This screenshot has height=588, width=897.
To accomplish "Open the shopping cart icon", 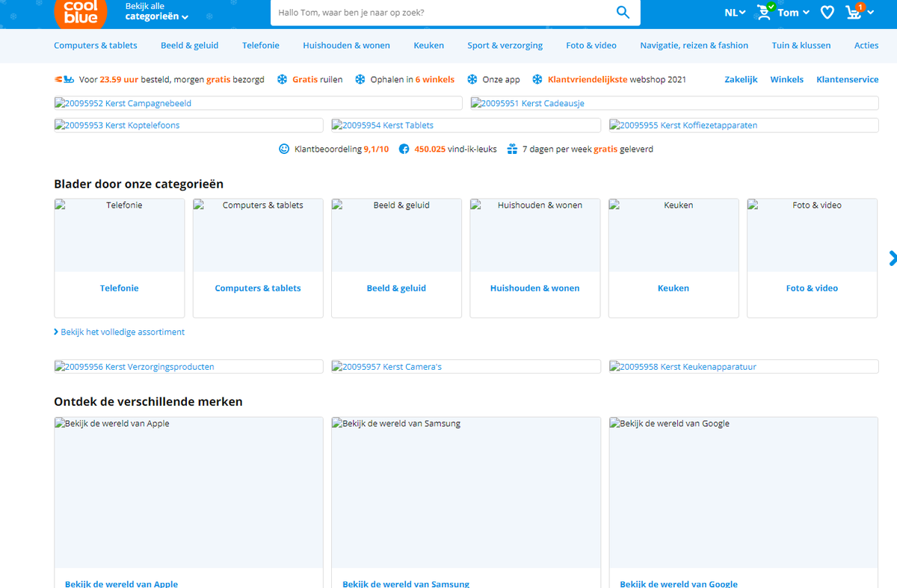I will tap(854, 11).
